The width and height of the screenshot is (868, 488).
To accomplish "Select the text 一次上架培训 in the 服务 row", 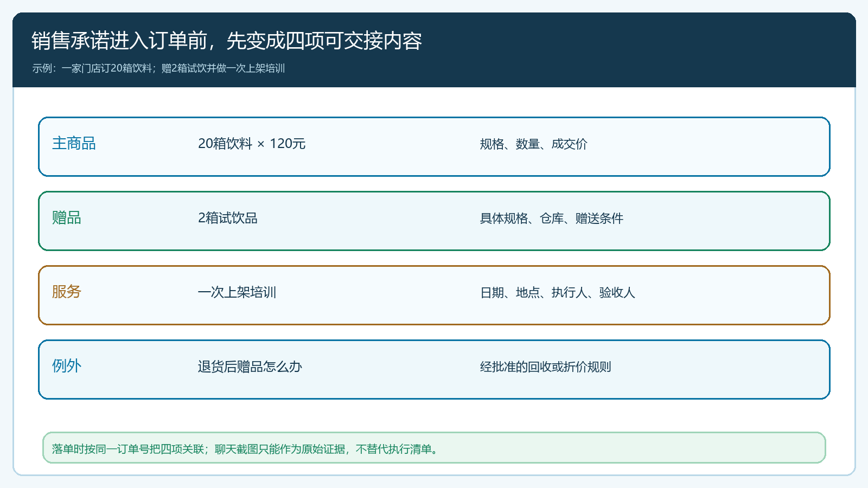I will click(x=237, y=292).
